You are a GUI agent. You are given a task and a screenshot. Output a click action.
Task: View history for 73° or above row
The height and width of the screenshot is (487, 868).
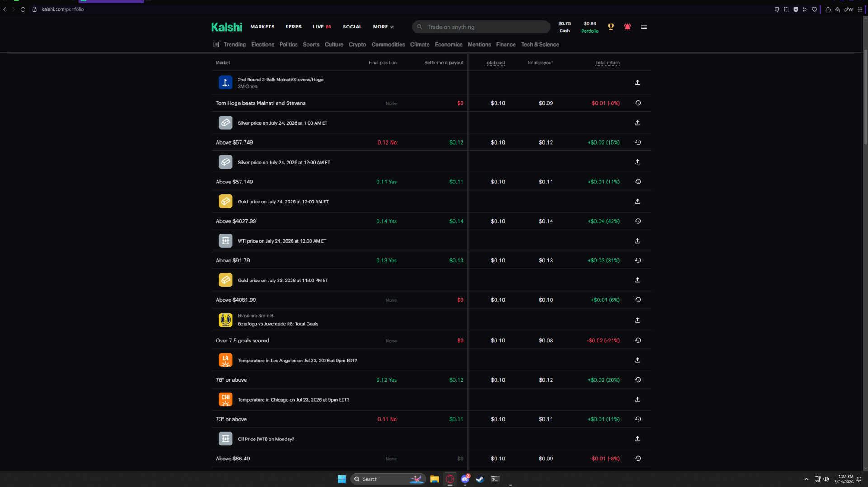[637, 419]
